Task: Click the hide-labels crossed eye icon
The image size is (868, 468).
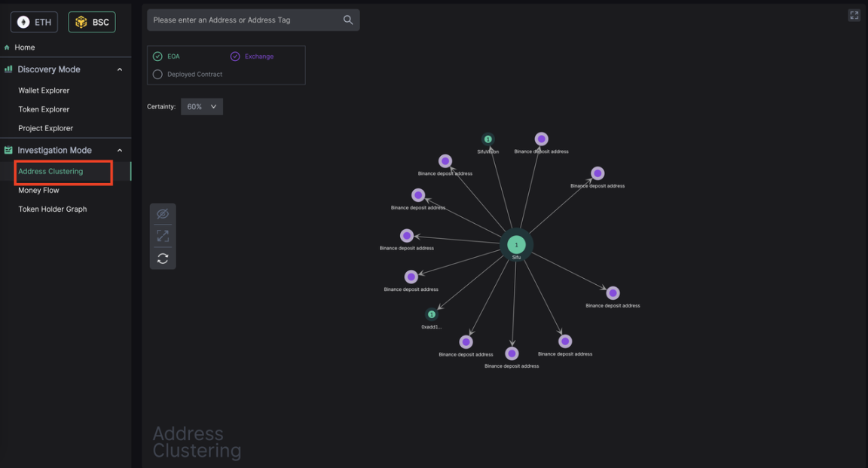Action: (163, 214)
